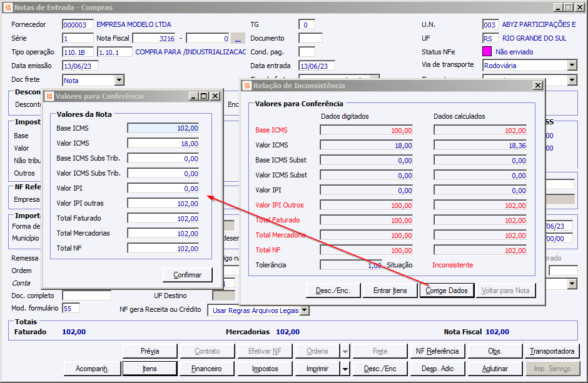The width and height of the screenshot is (588, 383).
Task: Click the calculated Valor ICMS value 18,36
Action: [480, 145]
